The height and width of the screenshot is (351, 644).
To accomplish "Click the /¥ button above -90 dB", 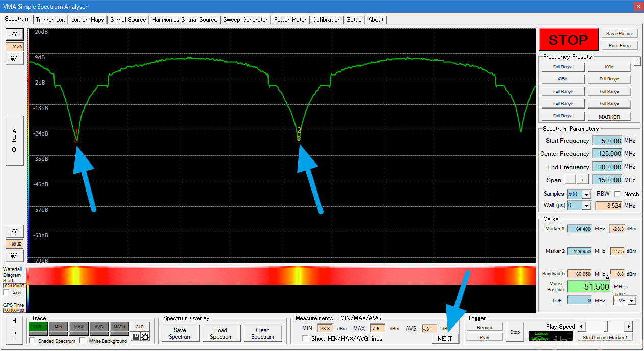I will (x=14, y=231).
